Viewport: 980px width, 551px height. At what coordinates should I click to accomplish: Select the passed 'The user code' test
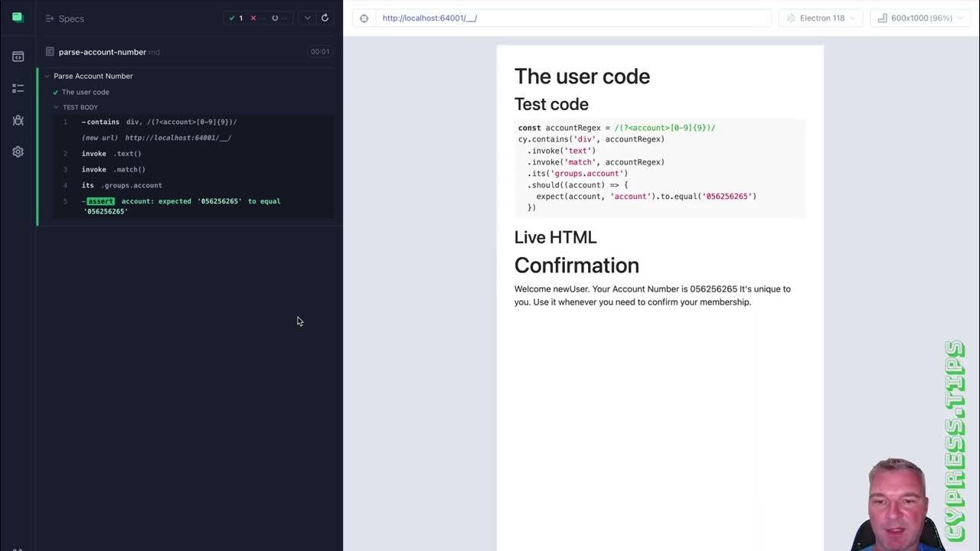click(x=85, y=93)
